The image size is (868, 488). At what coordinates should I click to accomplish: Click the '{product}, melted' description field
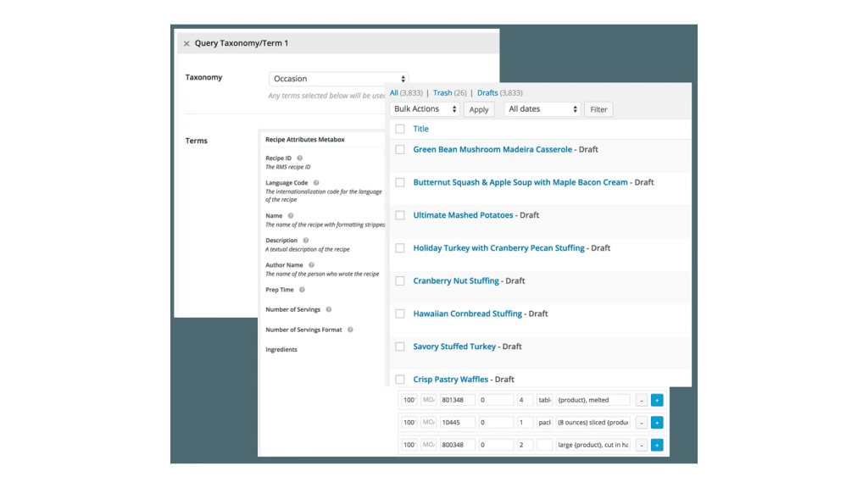point(593,400)
